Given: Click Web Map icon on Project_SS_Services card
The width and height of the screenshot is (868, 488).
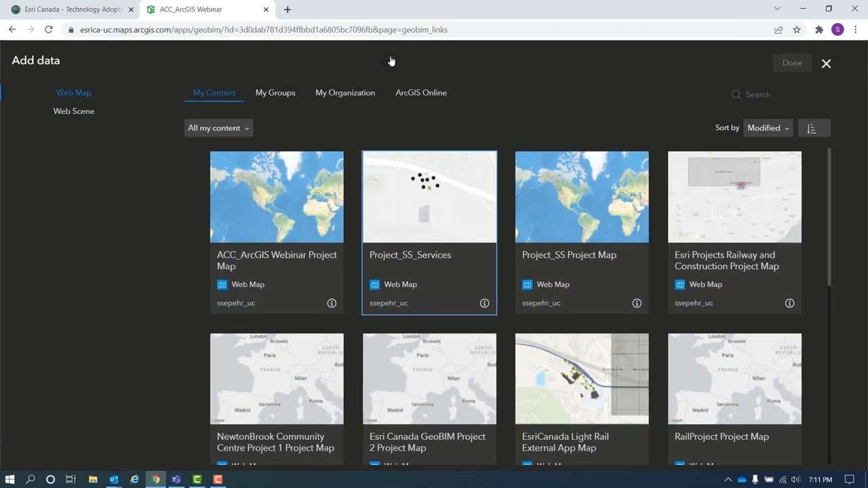Looking at the screenshot, I should (x=374, y=285).
